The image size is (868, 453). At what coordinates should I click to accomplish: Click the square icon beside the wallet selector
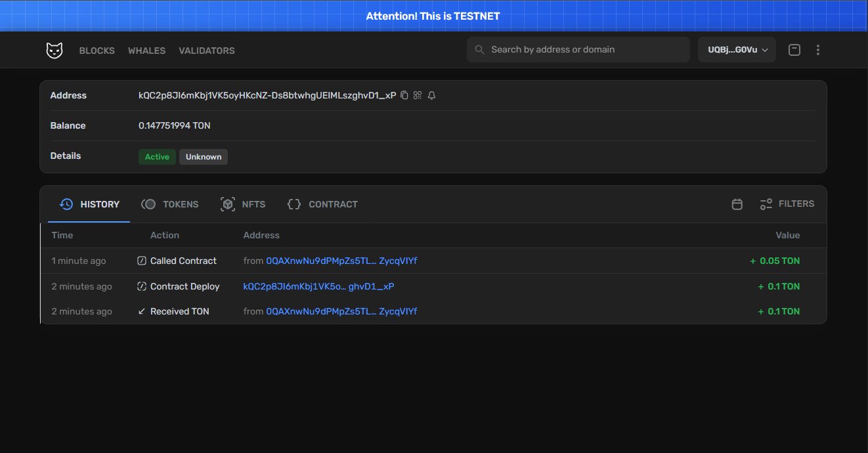coord(794,50)
